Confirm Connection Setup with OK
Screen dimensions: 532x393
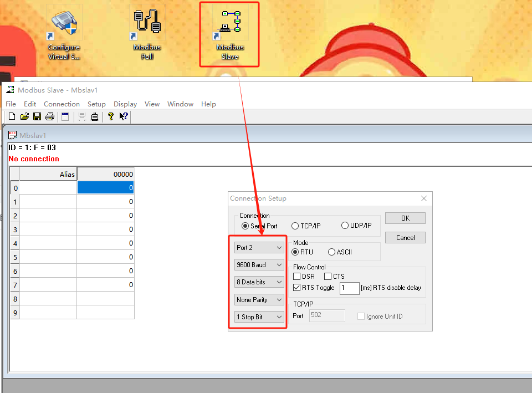tap(406, 218)
